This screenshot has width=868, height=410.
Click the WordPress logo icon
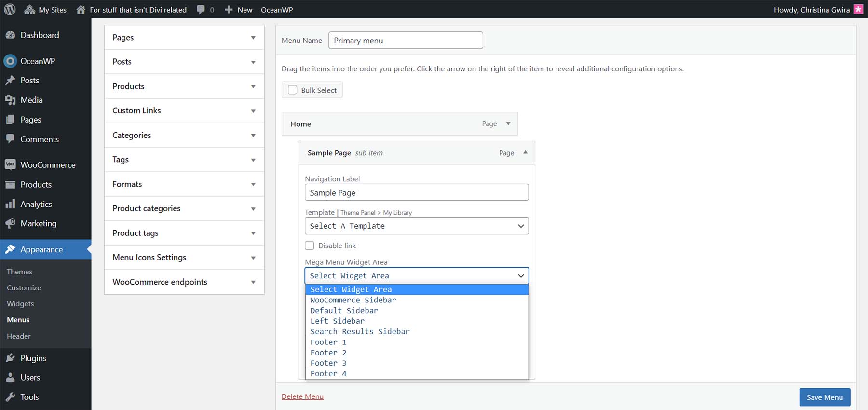(10, 10)
